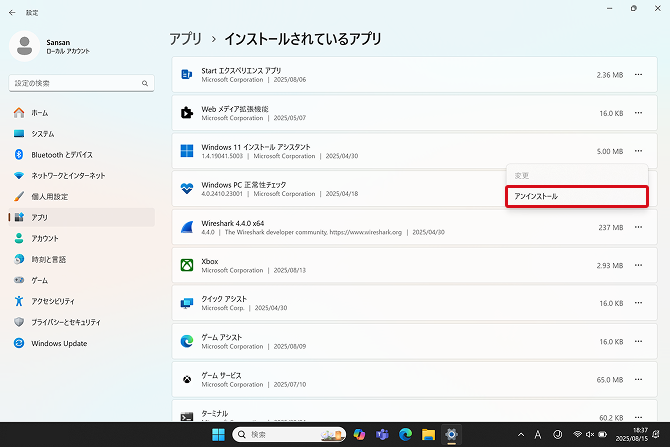Viewport: 670px width, 447px height.
Task: Click the アプリ breadcrumb link
Action: tap(185, 38)
